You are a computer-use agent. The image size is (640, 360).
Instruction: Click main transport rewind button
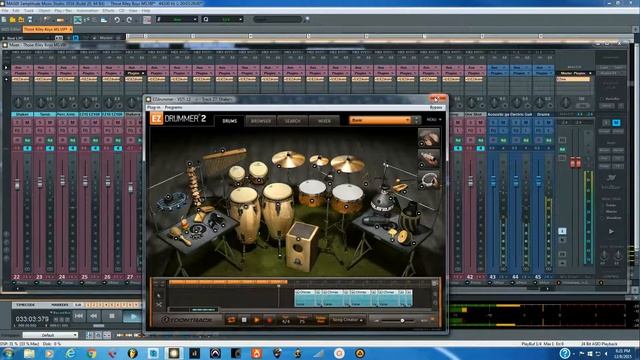94,316
